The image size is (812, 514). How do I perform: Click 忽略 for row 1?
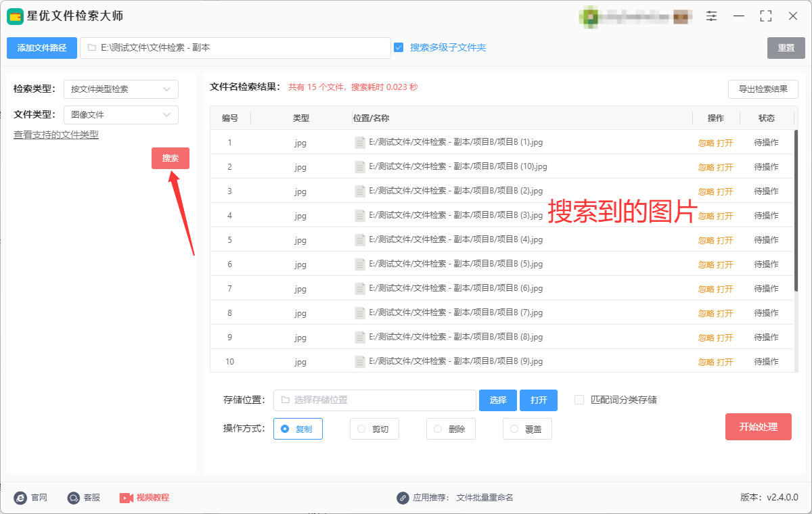coord(706,143)
